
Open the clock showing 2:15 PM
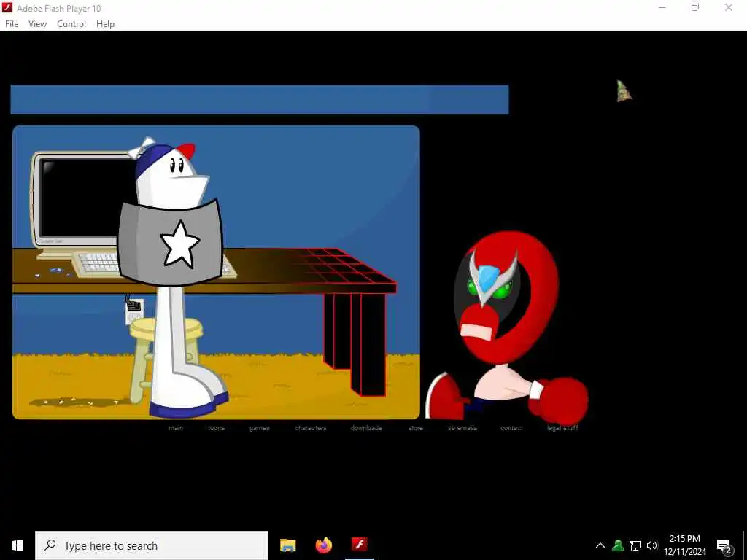tap(685, 545)
